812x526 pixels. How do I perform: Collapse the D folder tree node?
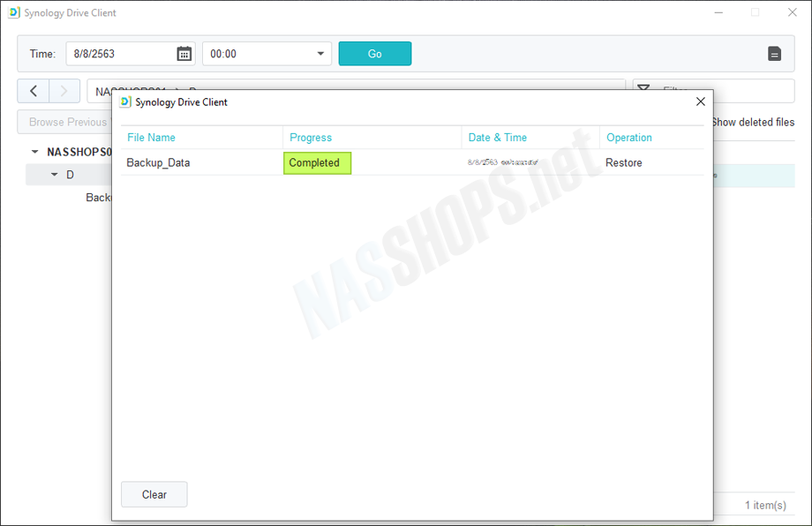tap(55, 175)
